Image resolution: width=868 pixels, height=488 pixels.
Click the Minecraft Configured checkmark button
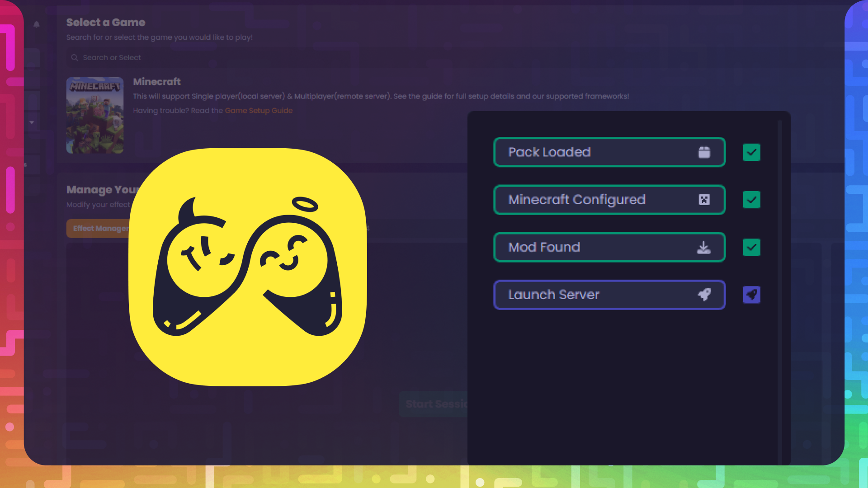(751, 200)
